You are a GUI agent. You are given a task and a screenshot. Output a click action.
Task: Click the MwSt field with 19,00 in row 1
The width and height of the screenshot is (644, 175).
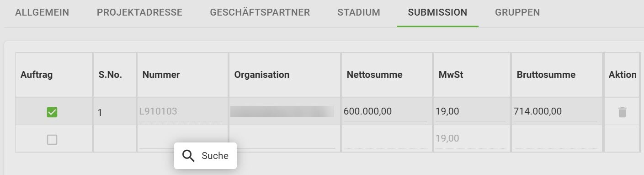coord(470,111)
